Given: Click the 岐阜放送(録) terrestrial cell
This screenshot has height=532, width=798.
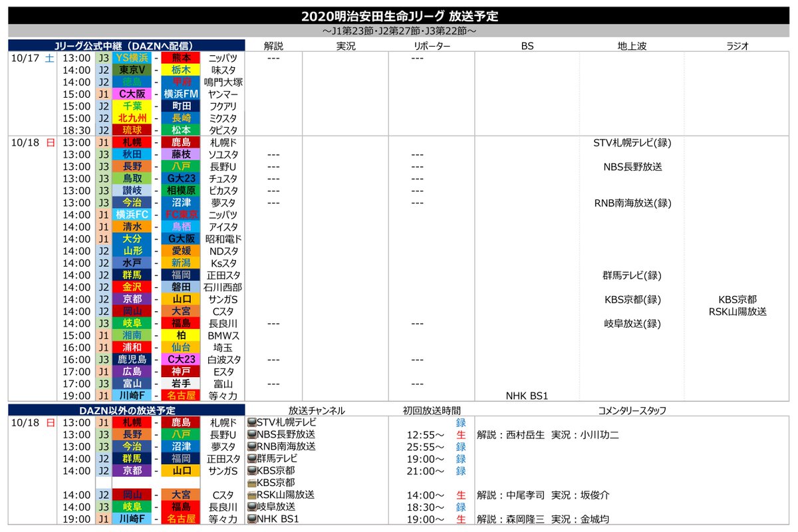Looking at the screenshot, I should click(x=632, y=323).
